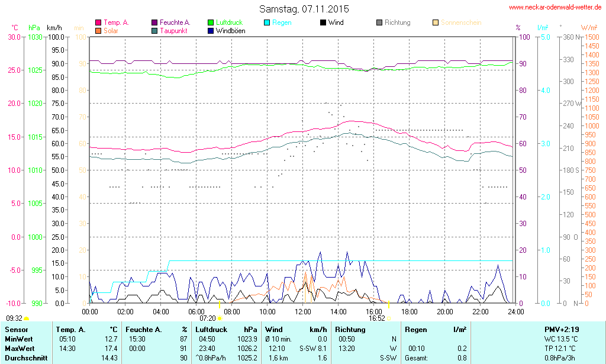Select the MaxWert row label

click(19, 348)
